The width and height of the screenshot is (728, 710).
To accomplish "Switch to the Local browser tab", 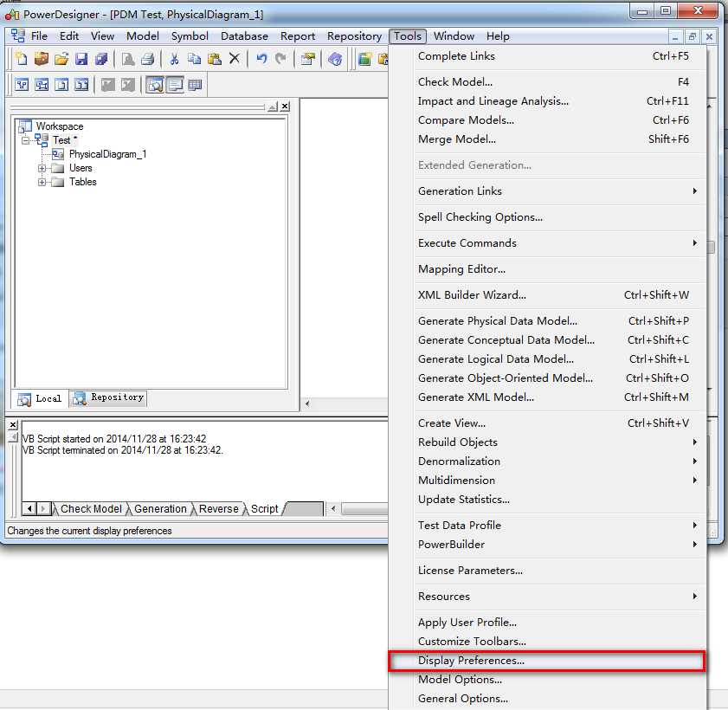I will pos(40,398).
